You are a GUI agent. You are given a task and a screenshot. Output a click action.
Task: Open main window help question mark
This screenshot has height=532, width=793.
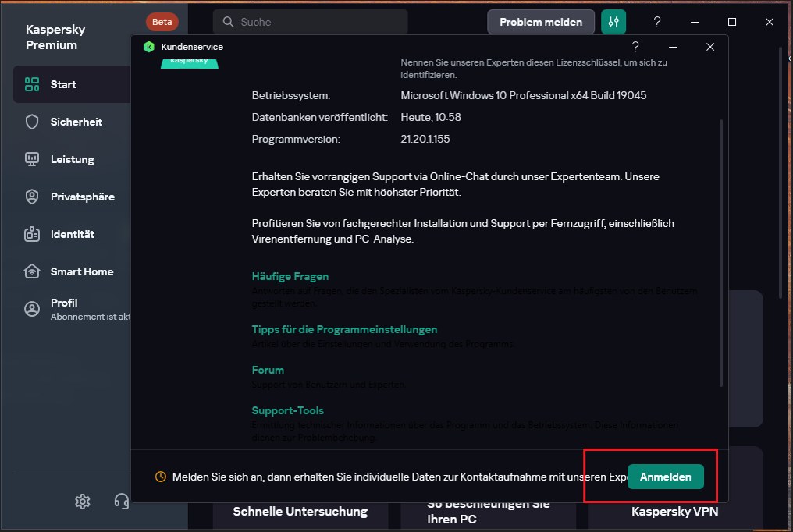(657, 22)
